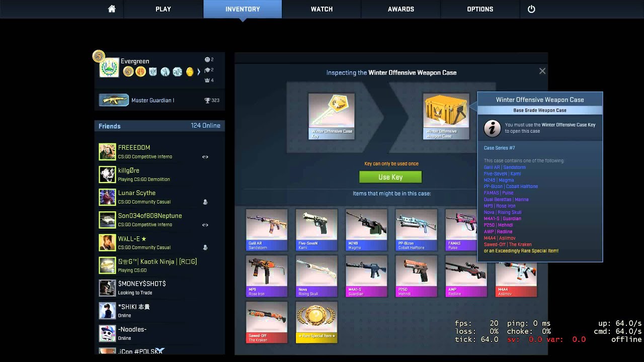Click 'Case Series #7' text
Viewport: 644px width, 362px height.
point(499,148)
